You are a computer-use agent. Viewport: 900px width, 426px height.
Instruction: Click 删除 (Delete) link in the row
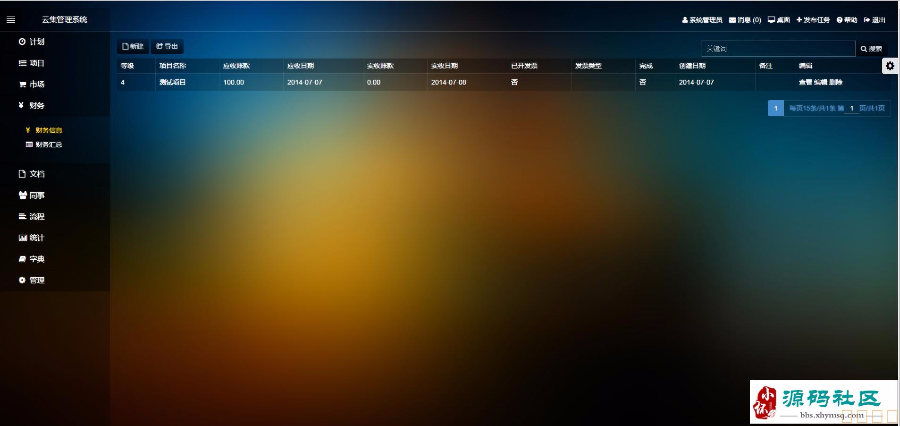(836, 82)
